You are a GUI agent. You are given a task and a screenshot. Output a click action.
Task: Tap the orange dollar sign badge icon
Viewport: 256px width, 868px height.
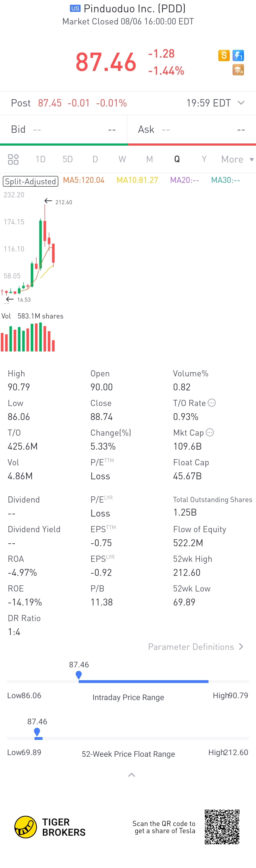pyautogui.click(x=224, y=55)
